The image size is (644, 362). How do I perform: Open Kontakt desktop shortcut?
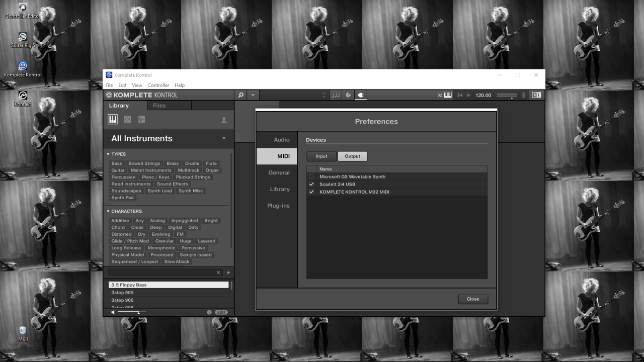(x=23, y=99)
